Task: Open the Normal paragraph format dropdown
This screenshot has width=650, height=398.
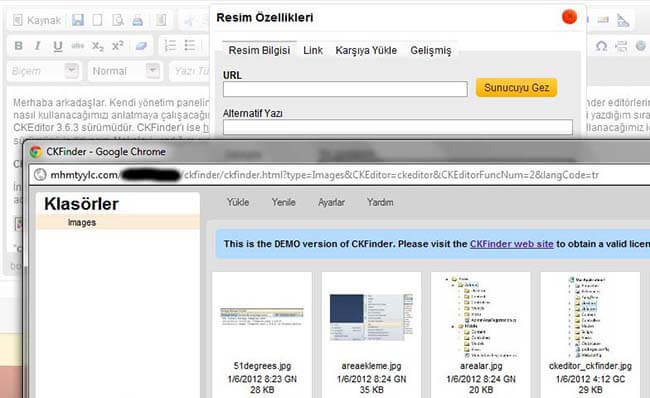Action: coord(124,71)
